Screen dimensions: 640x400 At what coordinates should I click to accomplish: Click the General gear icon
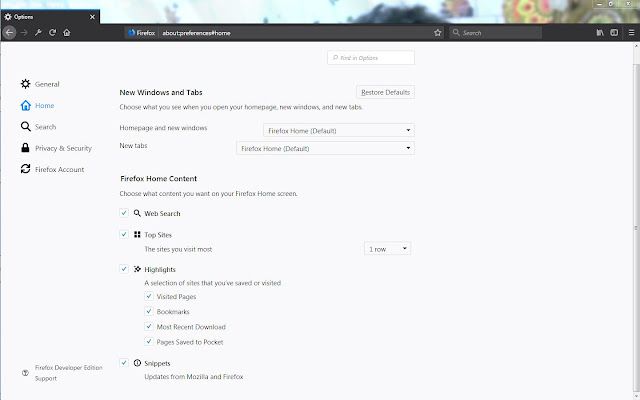pyautogui.click(x=25, y=84)
